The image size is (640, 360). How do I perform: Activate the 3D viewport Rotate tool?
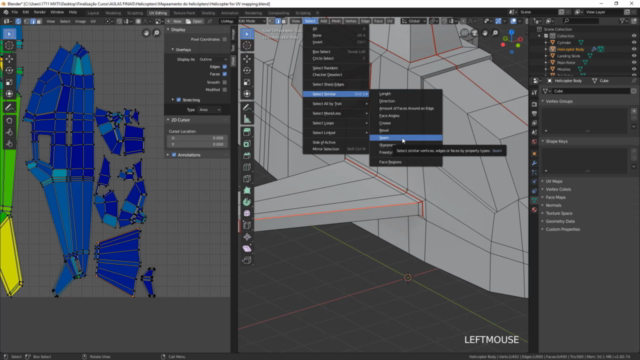point(247,71)
